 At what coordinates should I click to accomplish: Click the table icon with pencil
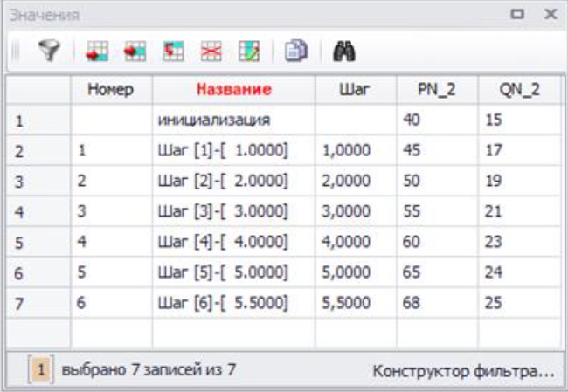tap(248, 52)
